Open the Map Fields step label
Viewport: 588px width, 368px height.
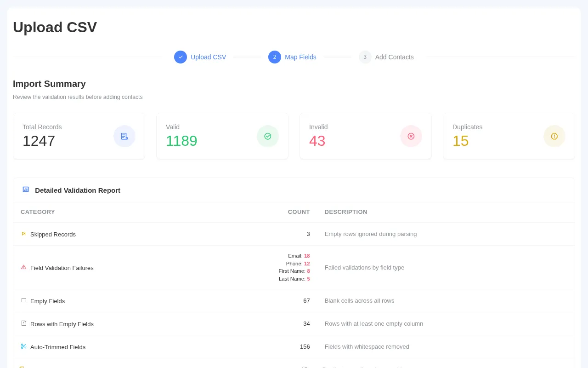coord(300,57)
